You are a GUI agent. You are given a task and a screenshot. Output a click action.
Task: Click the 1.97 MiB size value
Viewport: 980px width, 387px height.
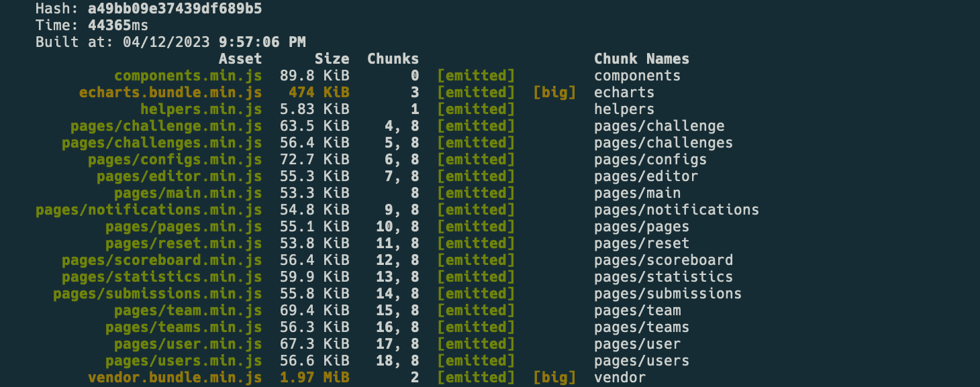315,378
